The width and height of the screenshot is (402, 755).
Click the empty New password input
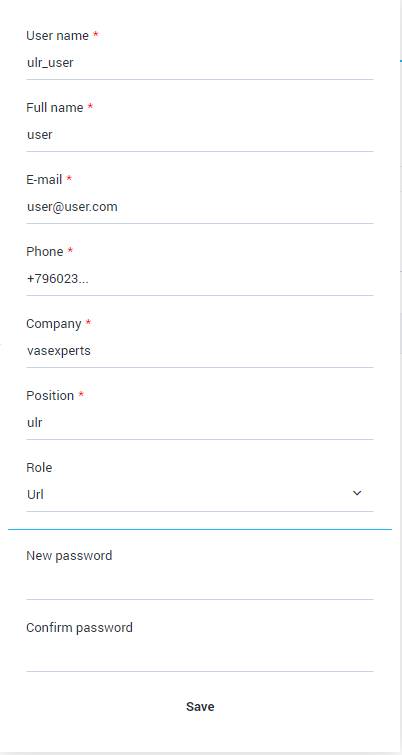[x=200, y=583]
